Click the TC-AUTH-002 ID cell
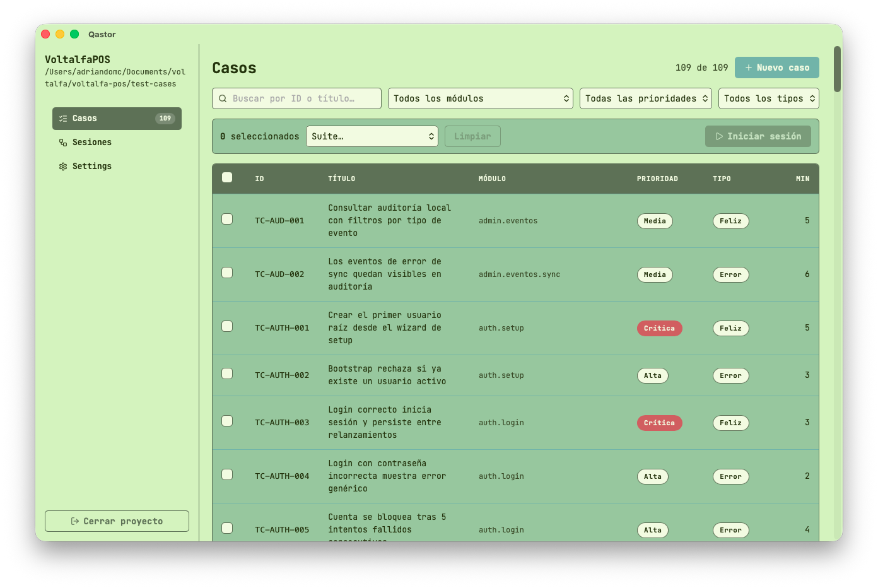Screen dimensions: 878x588 tap(282, 375)
